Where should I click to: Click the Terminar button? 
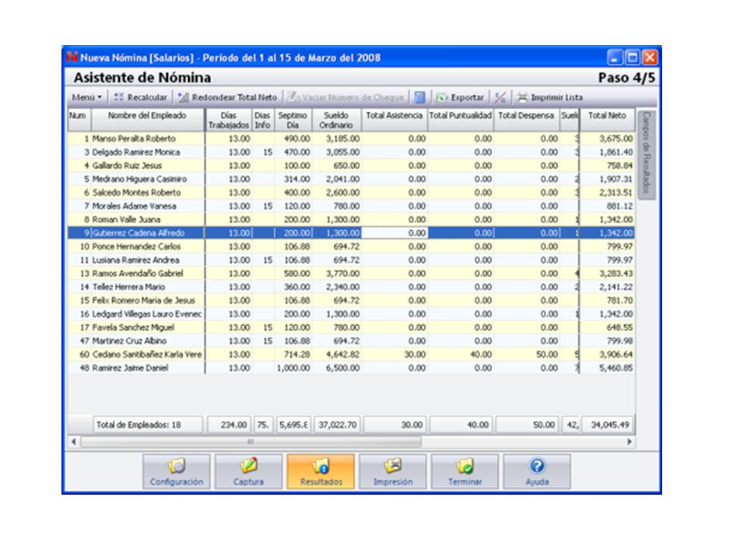point(465,471)
